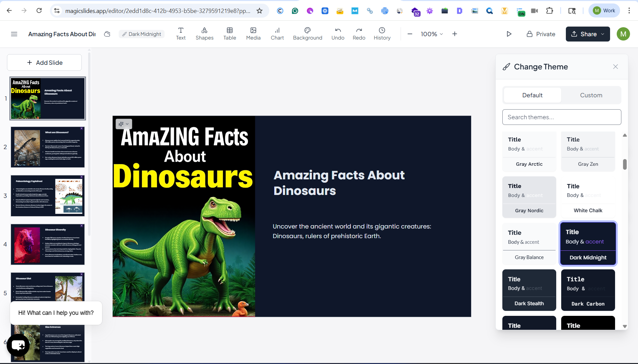
Task: Select the Default themes tab
Action: pyautogui.click(x=532, y=95)
